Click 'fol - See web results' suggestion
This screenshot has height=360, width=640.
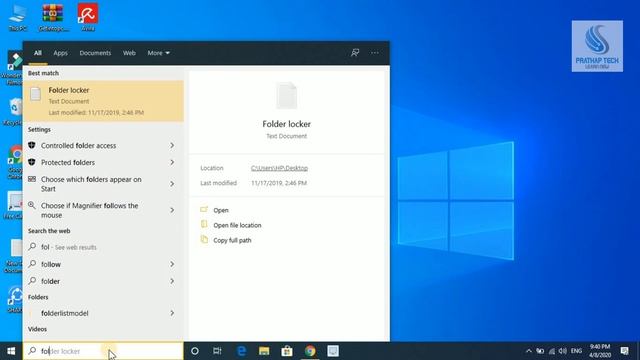point(103,247)
